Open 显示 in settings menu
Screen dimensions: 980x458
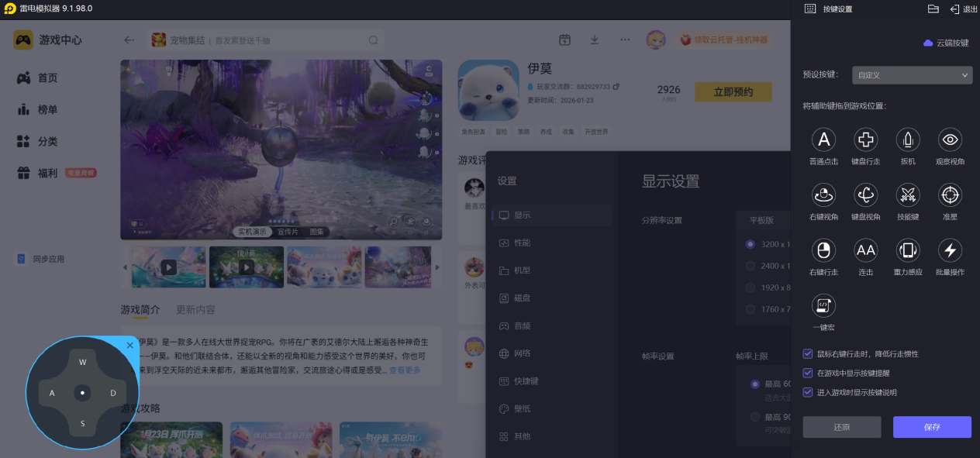pos(551,215)
